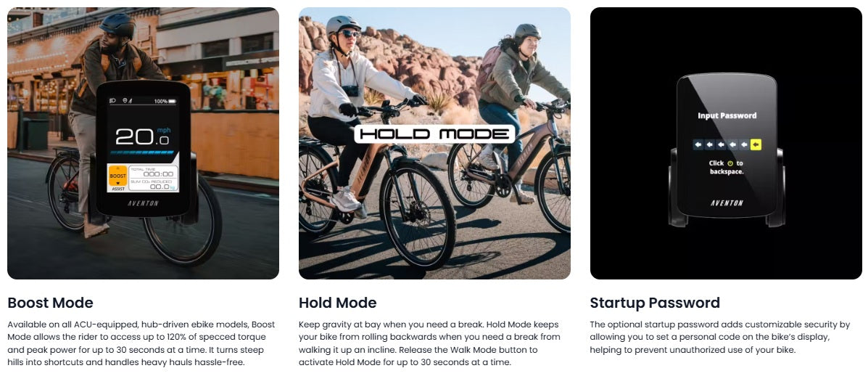Open the Hold Mode desert riders image
The image size is (868, 384).
[434, 143]
